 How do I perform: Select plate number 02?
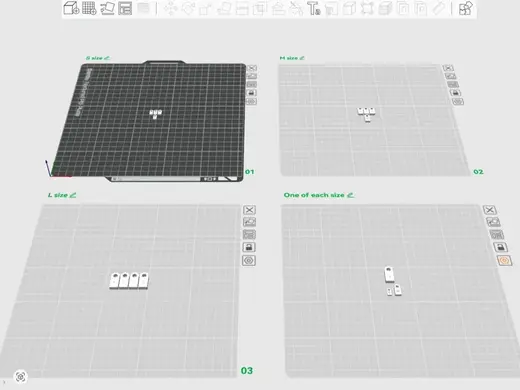tap(478, 172)
